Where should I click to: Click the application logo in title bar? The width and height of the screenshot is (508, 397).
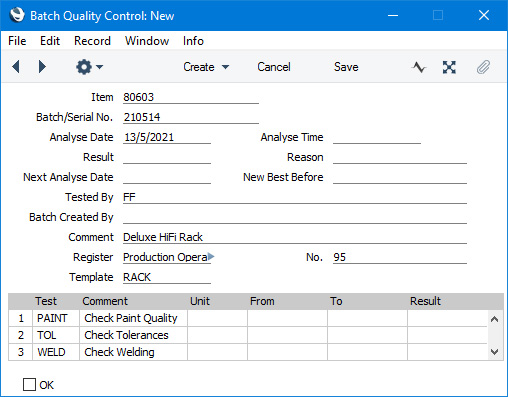(17, 15)
